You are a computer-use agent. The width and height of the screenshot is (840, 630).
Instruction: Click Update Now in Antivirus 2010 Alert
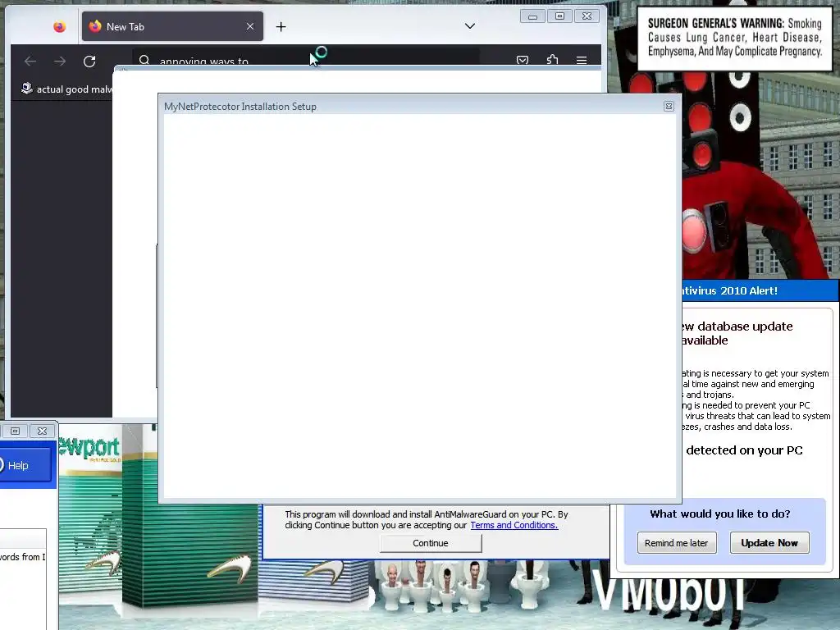769,543
